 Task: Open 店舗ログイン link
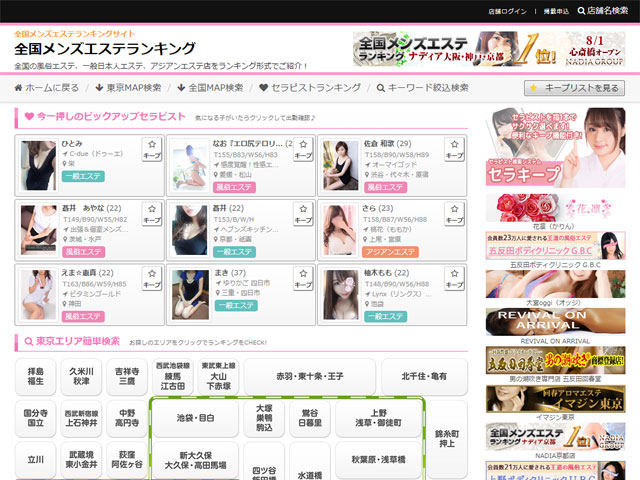507,11
